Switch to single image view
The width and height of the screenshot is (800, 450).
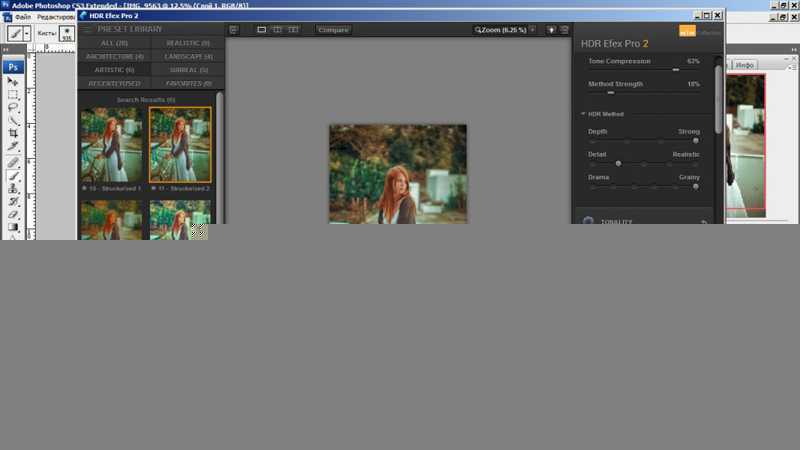click(x=261, y=30)
